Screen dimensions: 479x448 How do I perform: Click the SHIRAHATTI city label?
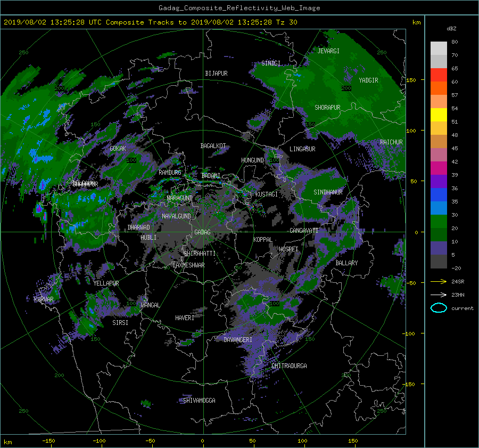[200, 254]
